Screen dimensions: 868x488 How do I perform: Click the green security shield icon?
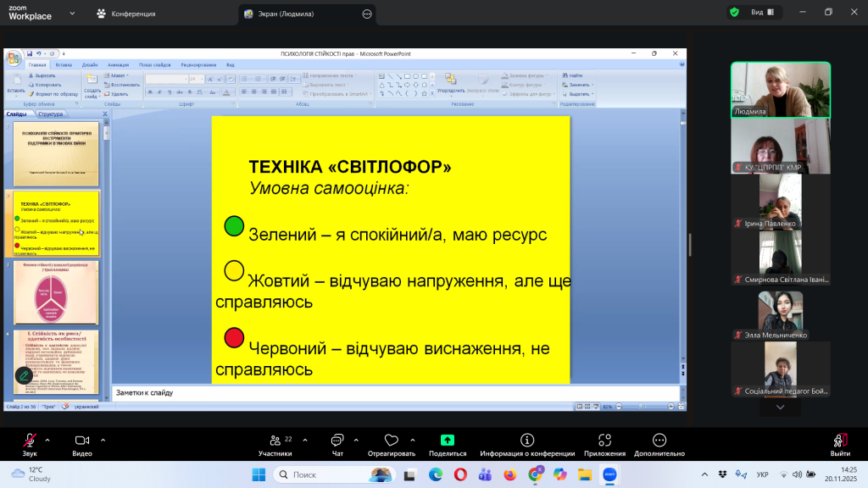coord(734,13)
